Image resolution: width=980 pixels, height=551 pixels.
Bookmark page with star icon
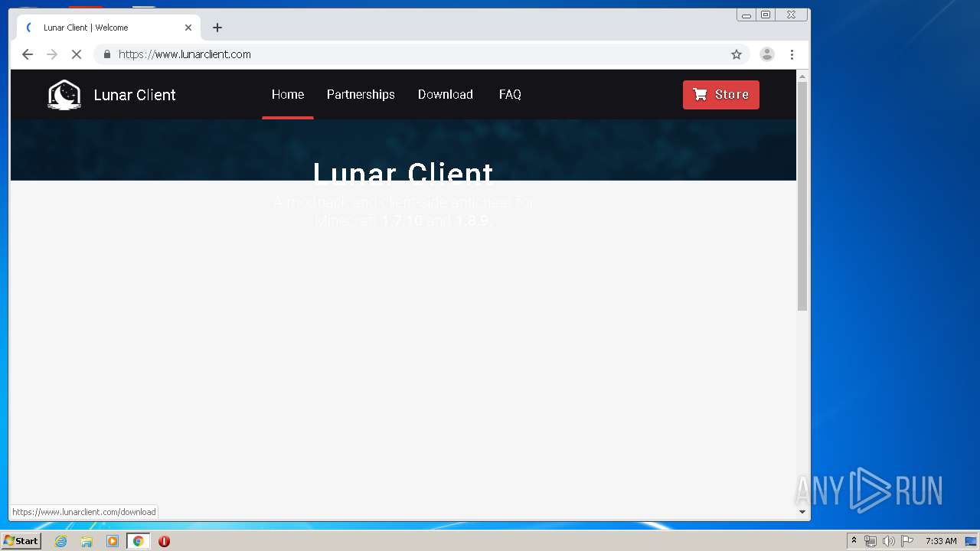tap(737, 54)
